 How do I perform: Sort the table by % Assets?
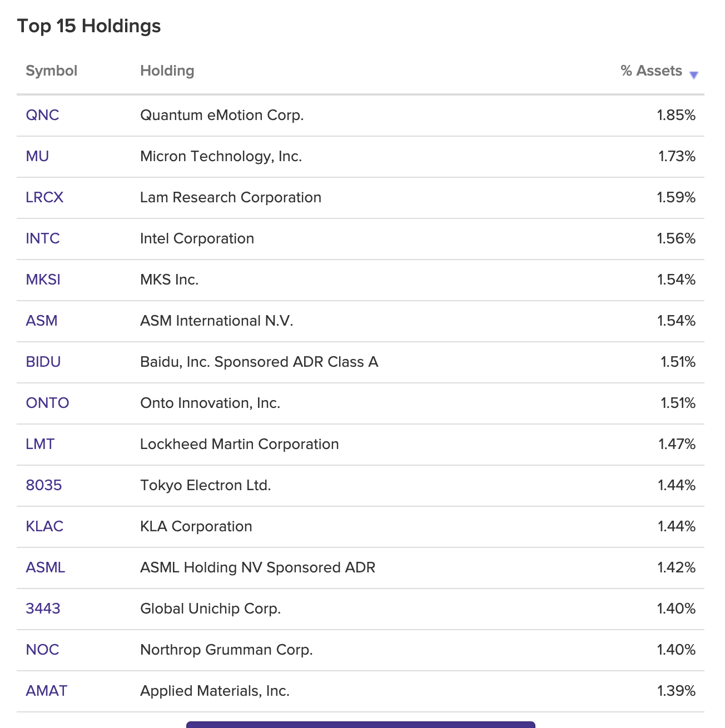point(650,71)
